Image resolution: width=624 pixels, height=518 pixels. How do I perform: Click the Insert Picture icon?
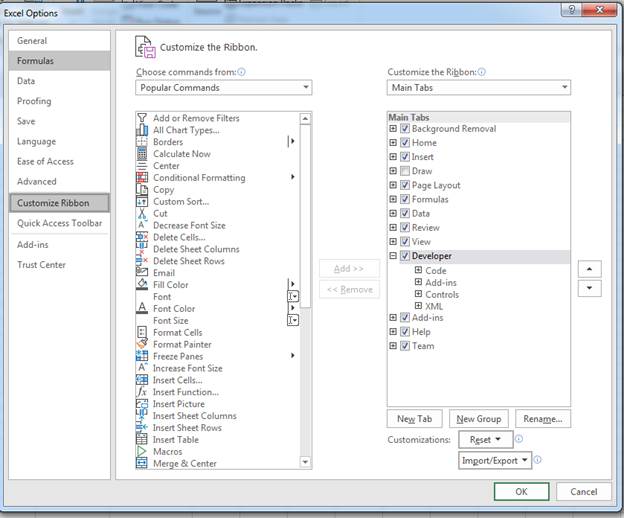(x=142, y=404)
